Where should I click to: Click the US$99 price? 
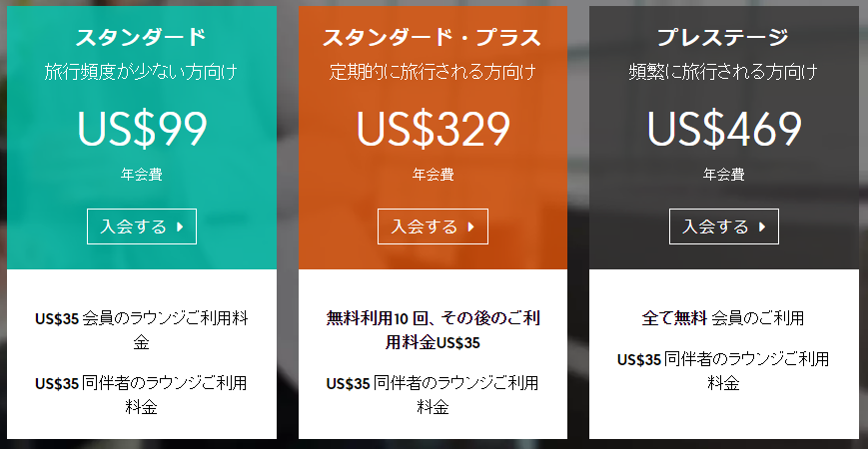pos(141,127)
